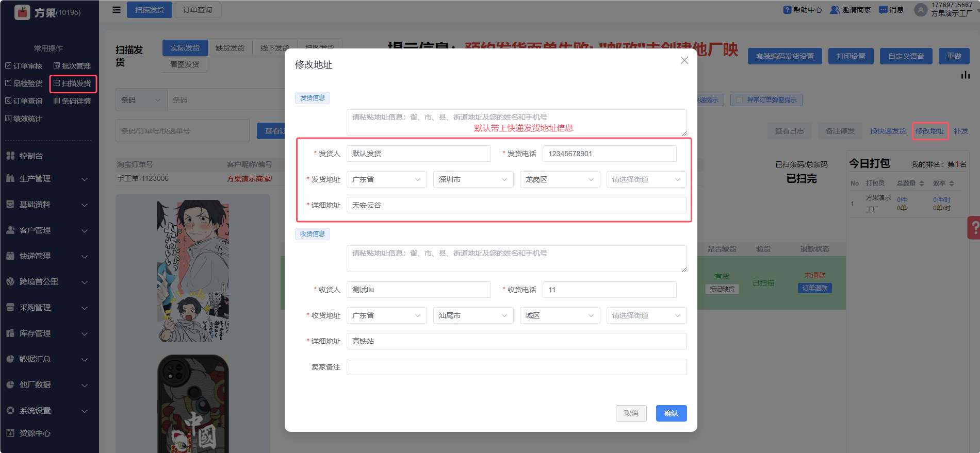Viewport: 980px width, 453px height.
Task: Open the help center icon
Action: point(787,10)
